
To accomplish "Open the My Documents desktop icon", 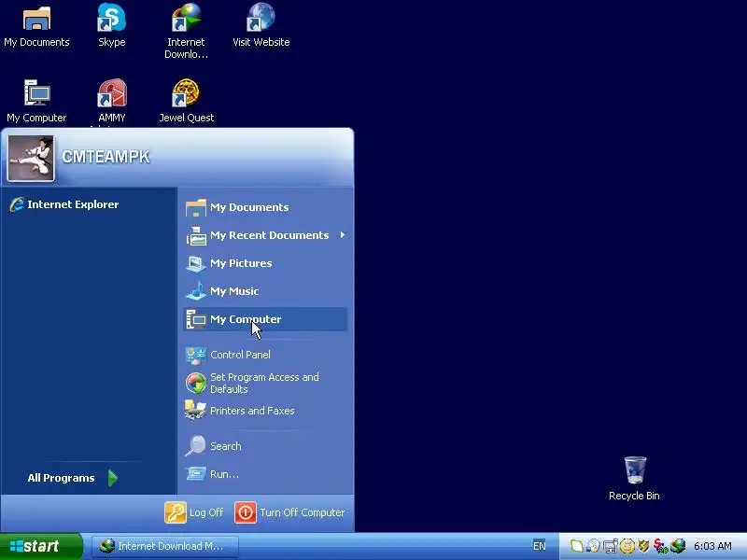I will pos(36,26).
